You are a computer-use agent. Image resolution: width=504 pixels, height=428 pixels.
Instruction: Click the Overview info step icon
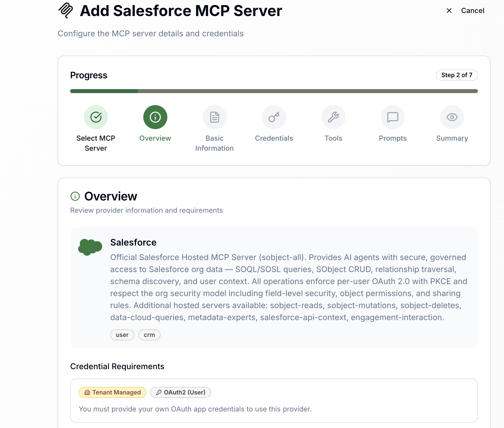[x=155, y=117]
